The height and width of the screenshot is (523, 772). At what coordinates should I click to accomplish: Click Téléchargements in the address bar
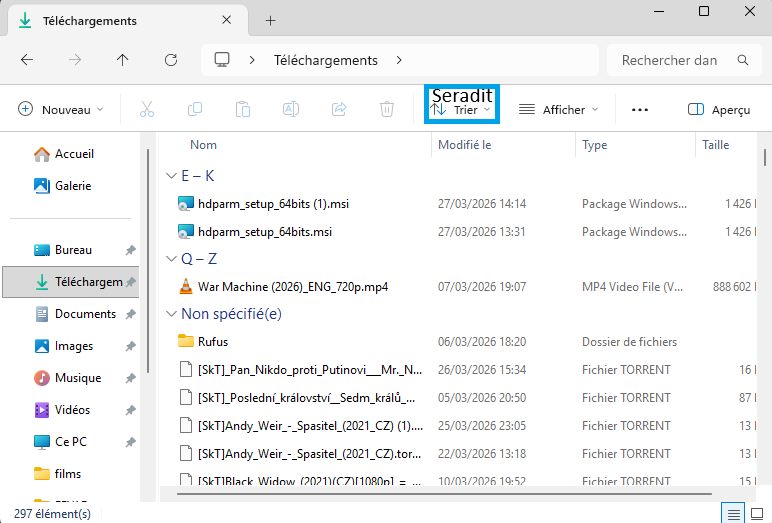tap(325, 60)
